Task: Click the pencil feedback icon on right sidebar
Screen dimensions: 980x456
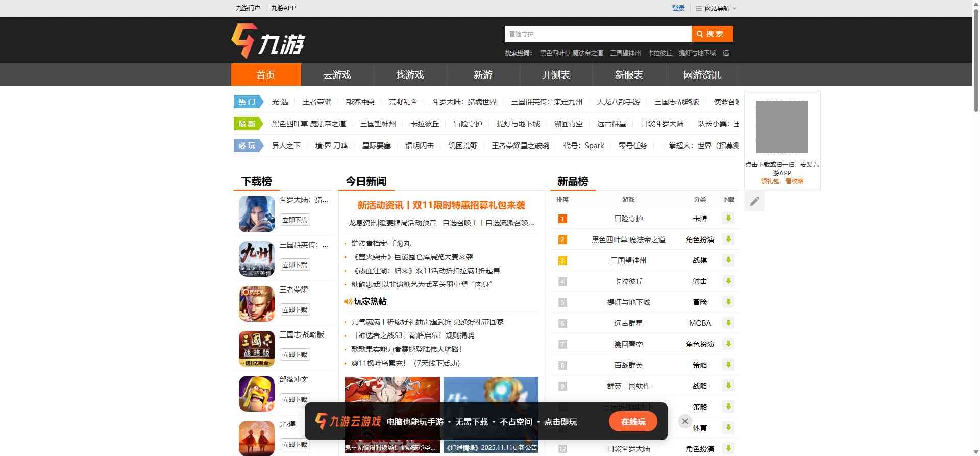Action: coord(754,202)
